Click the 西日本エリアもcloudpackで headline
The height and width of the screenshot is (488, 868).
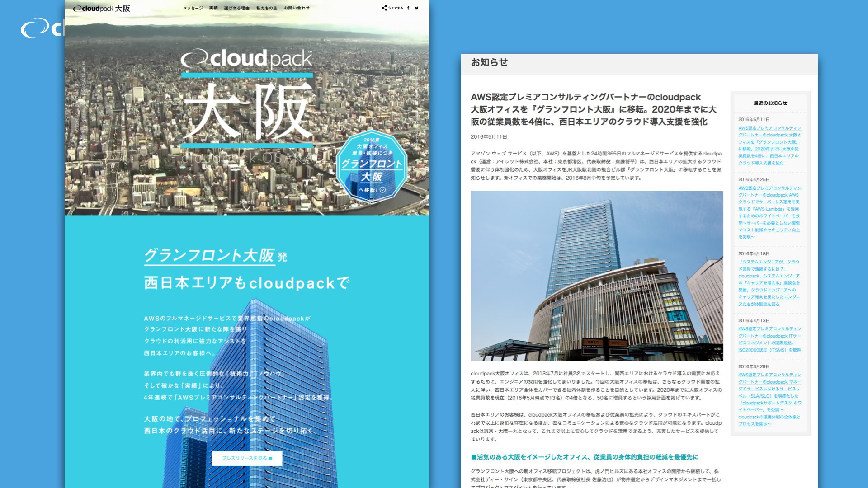[x=247, y=283]
